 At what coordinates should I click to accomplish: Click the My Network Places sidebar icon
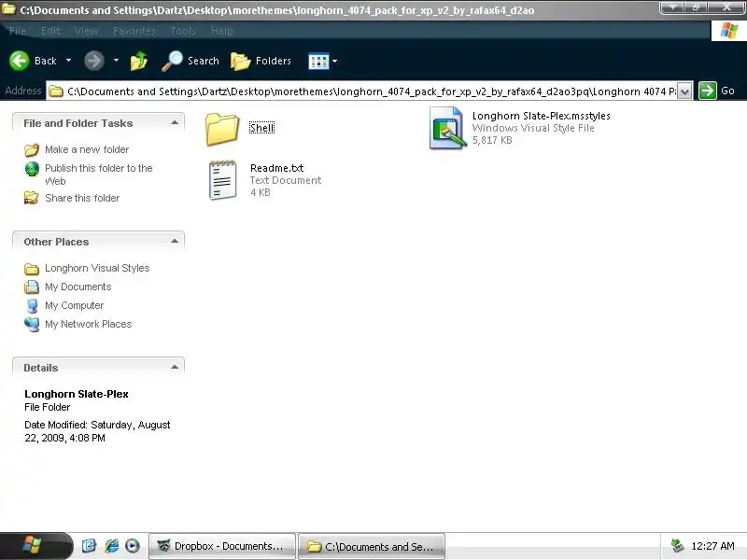tap(32, 324)
